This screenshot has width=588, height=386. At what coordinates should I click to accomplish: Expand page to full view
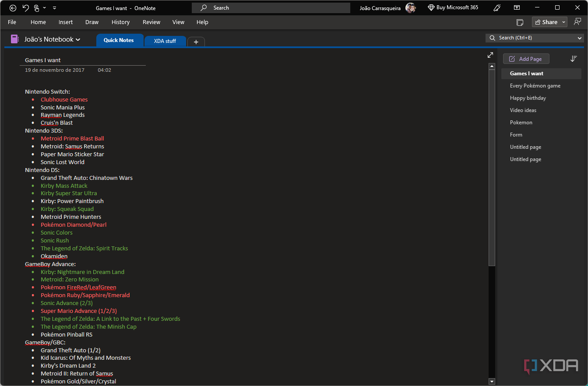490,55
